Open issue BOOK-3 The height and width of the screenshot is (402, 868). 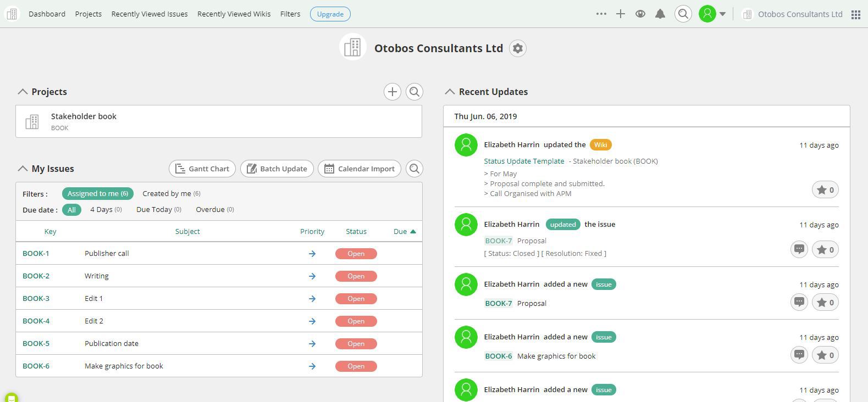coord(36,299)
